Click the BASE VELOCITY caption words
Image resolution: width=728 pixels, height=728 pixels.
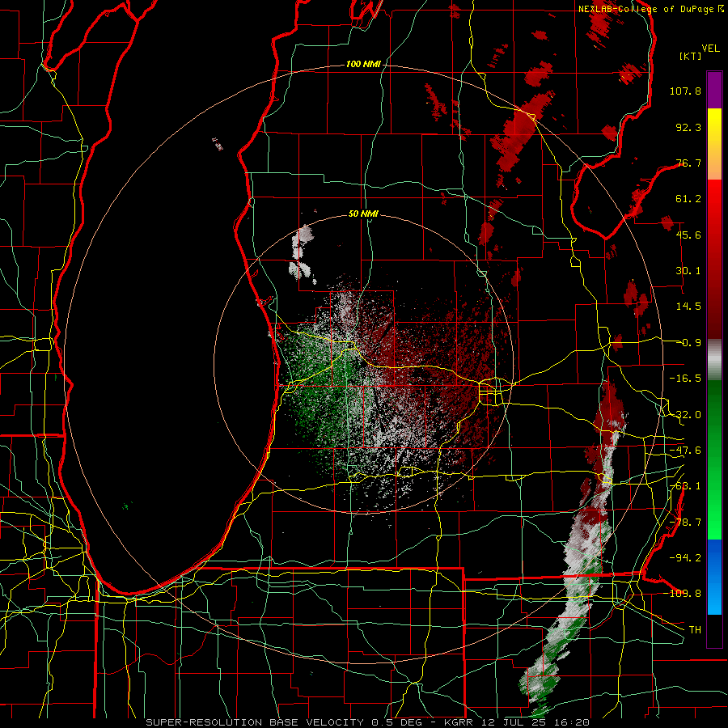click(x=316, y=722)
